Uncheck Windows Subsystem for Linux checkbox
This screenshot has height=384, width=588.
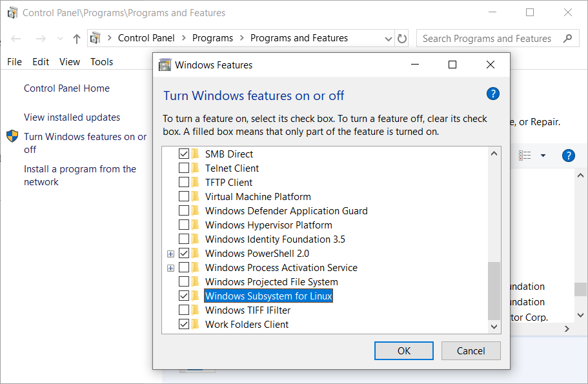pos(184,296)
